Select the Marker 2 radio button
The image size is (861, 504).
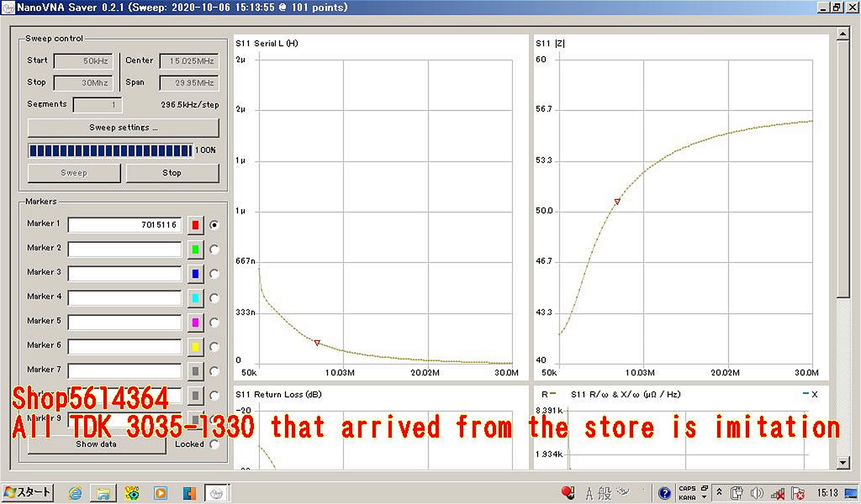coord(214,250)
